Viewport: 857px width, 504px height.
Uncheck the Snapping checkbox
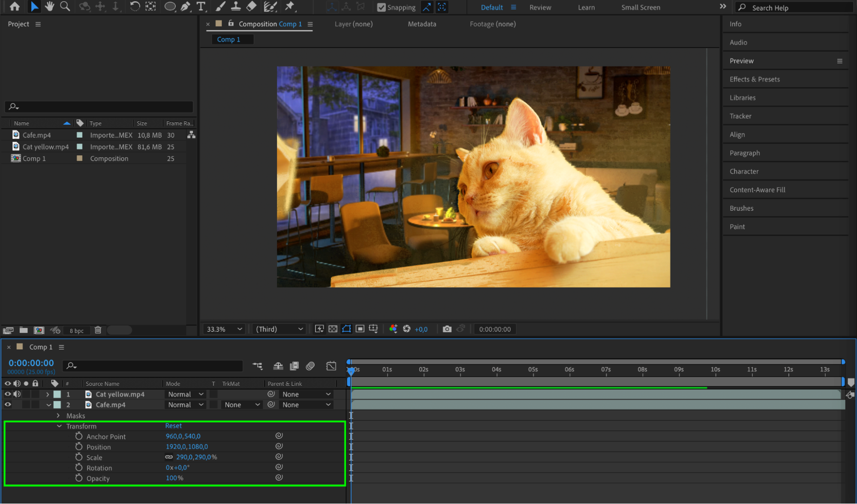381,7
